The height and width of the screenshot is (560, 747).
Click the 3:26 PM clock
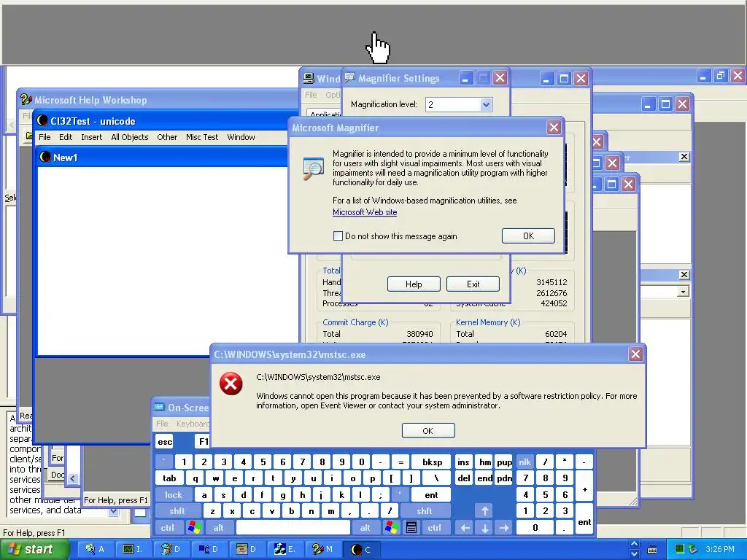(x=720, y=550)
